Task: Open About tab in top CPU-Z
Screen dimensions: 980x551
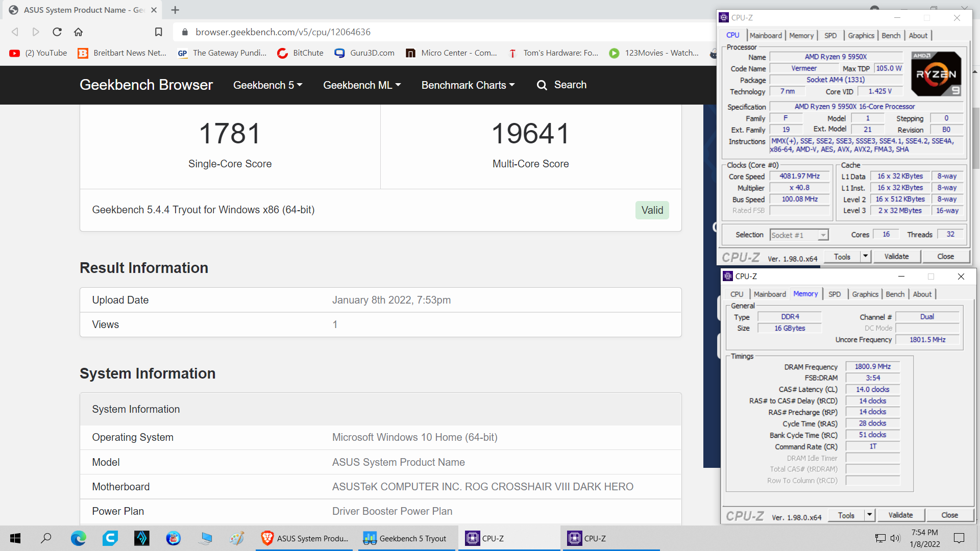Action: point(918,36)
